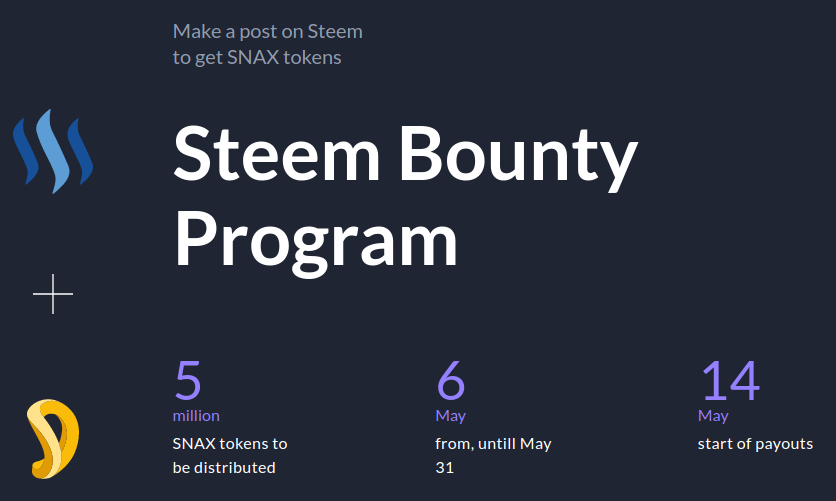
Task: Click the start of payouts text
Action: click(755, 444)
